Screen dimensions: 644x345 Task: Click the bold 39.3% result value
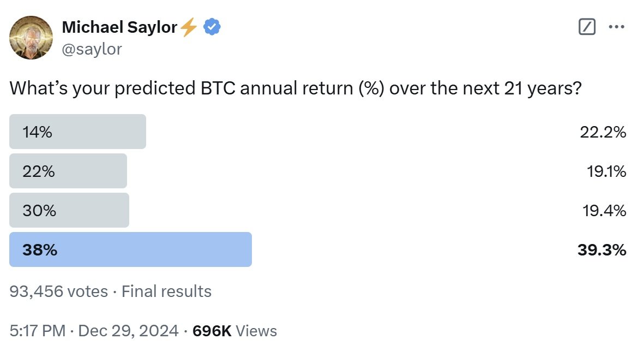601,250
